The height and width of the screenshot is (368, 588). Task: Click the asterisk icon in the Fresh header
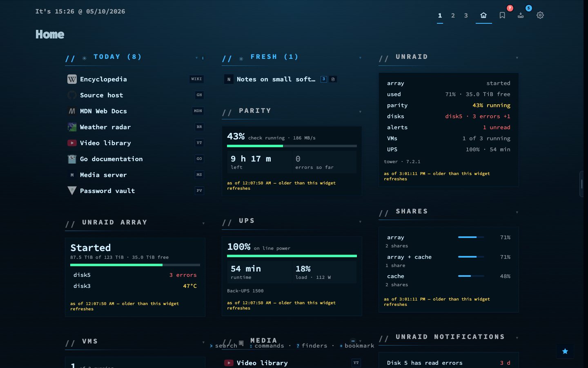(x=241, y=58)
